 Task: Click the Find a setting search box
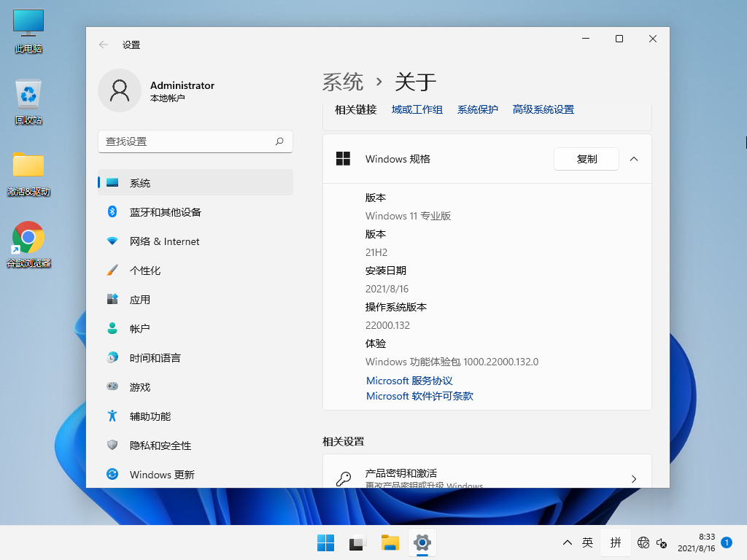(188, 141)
